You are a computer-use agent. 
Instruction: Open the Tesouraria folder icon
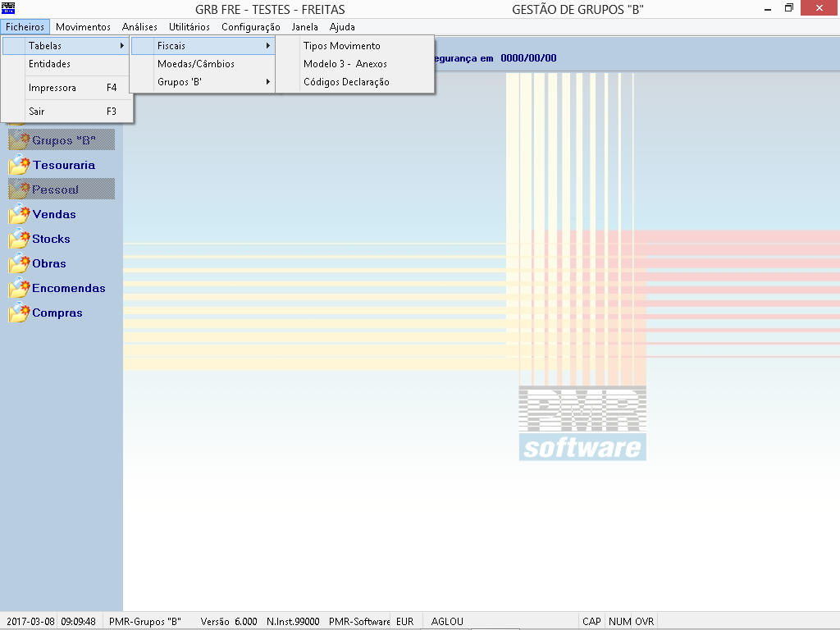click(20, 165)
